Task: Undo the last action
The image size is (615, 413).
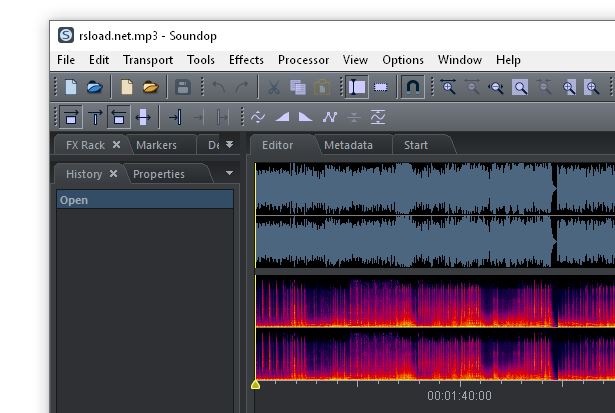Action: [x=218, y=87]
